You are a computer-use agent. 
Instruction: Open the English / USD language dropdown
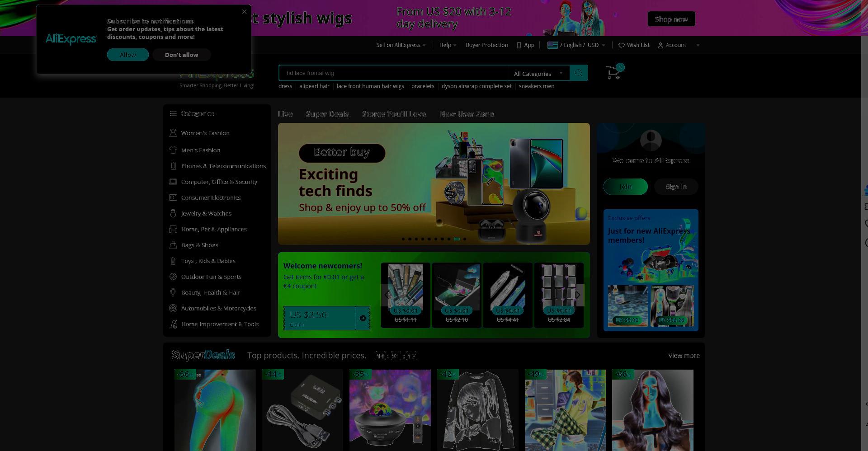click(x=576, y=45)
